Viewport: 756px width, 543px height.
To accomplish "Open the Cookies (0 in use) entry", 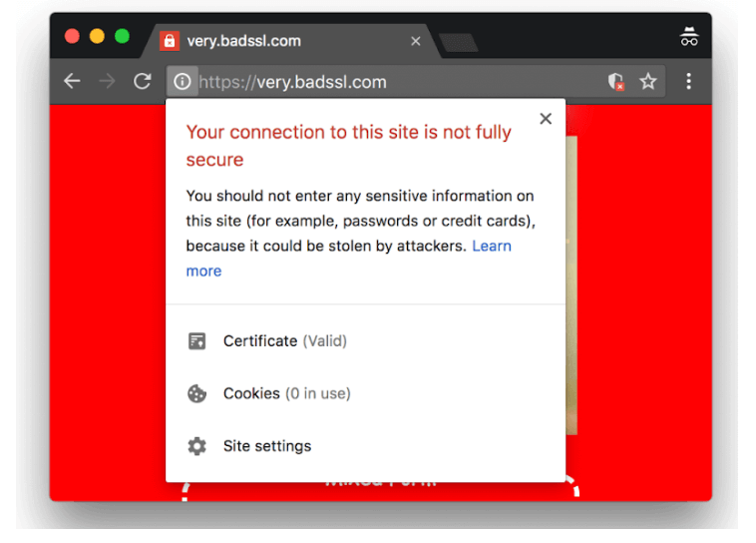I will [x=286, y=394].
